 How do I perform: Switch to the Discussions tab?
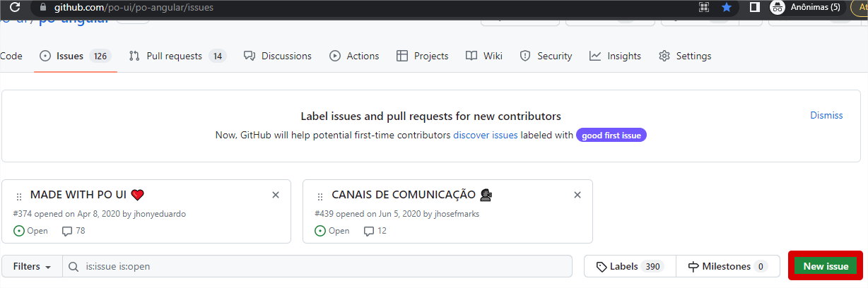click(277, 56)
